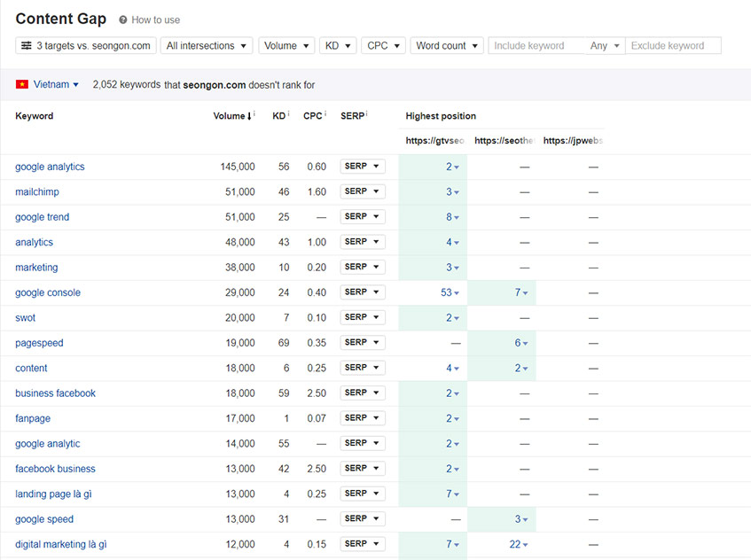The image size is (751, 560).
Task: Click the https://jpwebs column header
Action: point(573,141)
